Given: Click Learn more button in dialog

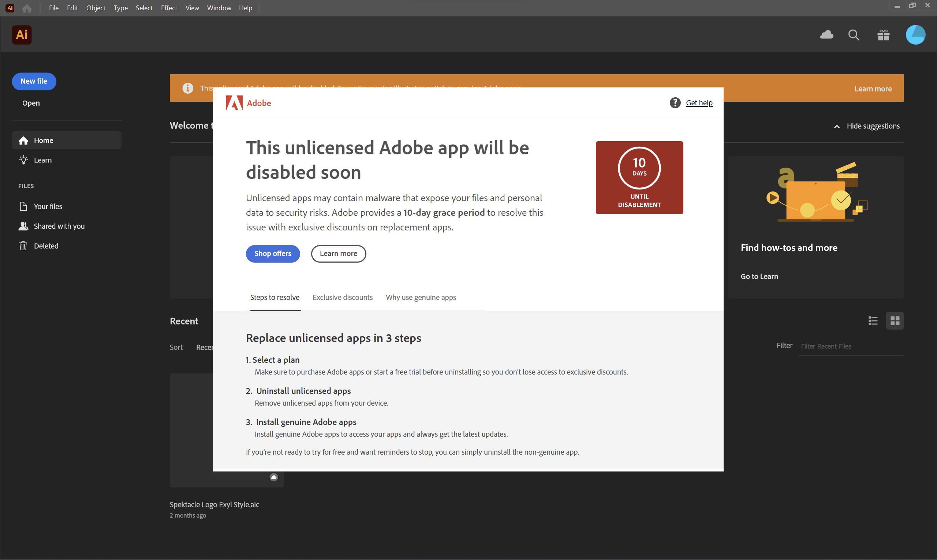Looking at the screenshot, I should point(338,253).
